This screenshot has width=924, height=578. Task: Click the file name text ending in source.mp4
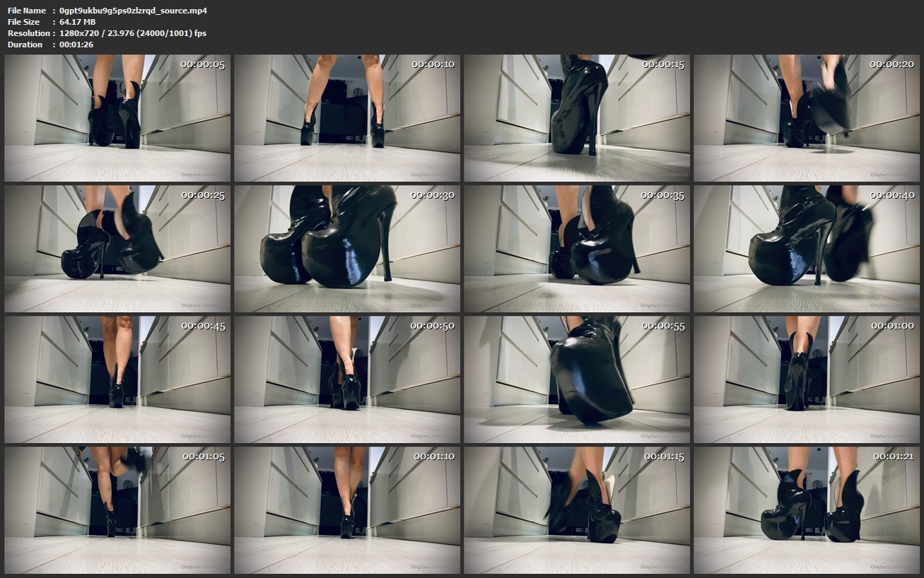click(x=133, y=11)
